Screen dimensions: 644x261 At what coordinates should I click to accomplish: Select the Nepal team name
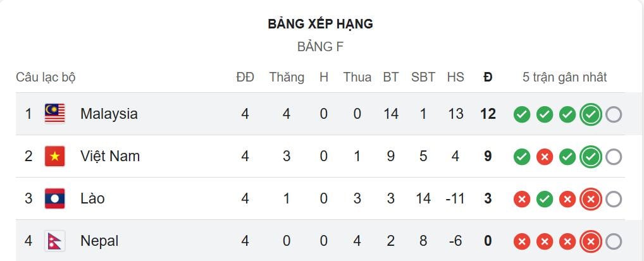[x=99, y=241]
